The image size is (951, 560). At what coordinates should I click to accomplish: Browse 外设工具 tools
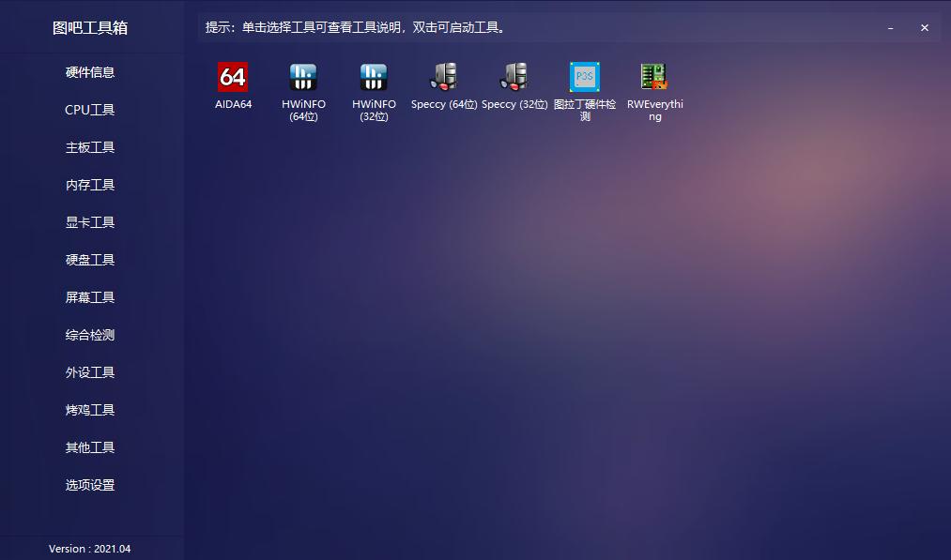point(90,371)
